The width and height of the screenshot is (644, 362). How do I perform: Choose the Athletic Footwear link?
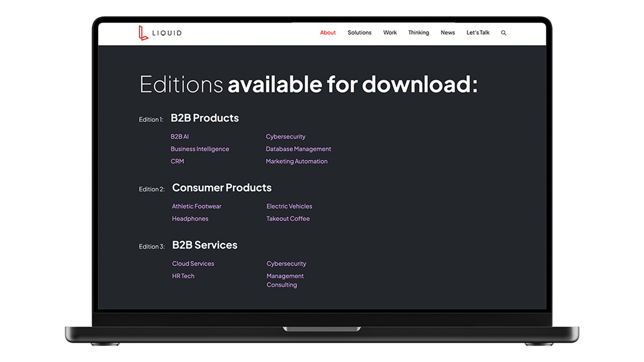197,206
